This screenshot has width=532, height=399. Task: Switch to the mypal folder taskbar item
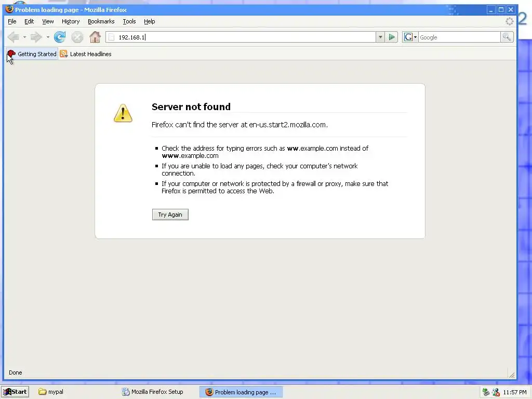tap(51, 392)
